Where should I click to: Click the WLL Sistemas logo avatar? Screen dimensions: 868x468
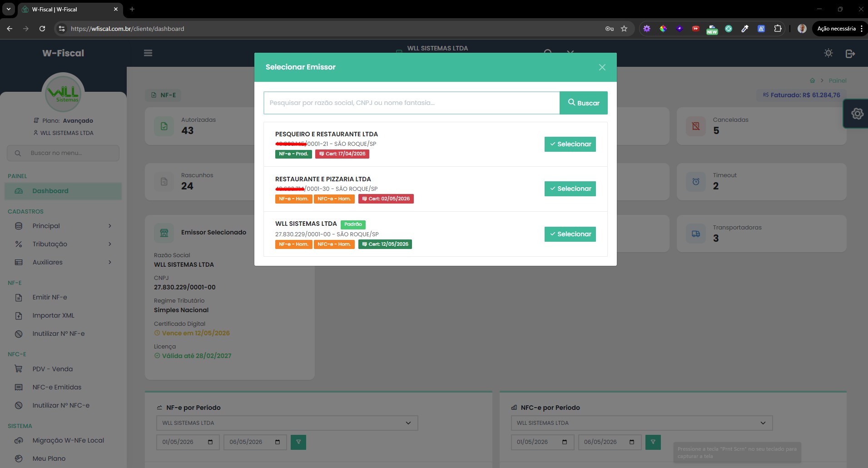click(x=63, y=93)
